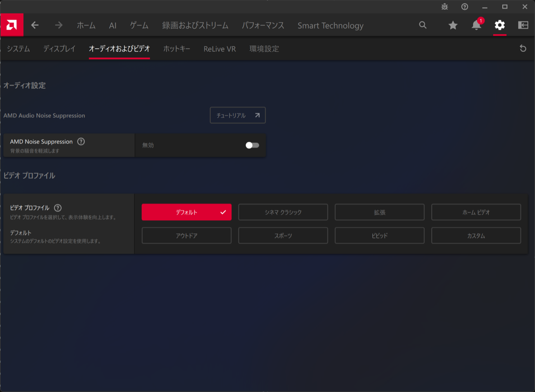Viewport: 535px width, 392px height.
Task: Open the bug report icon
Action: click(444, 7)
